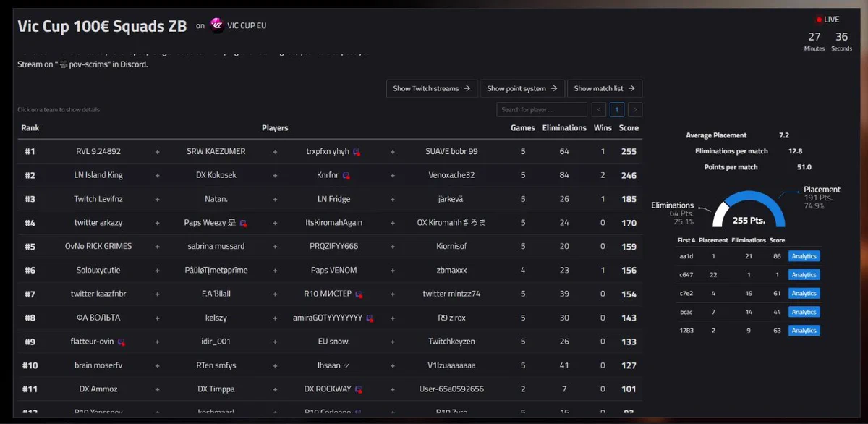Expand team row #4 twitter arkazy
Viewport: 868px width, 424px height.
pos(330,223)
